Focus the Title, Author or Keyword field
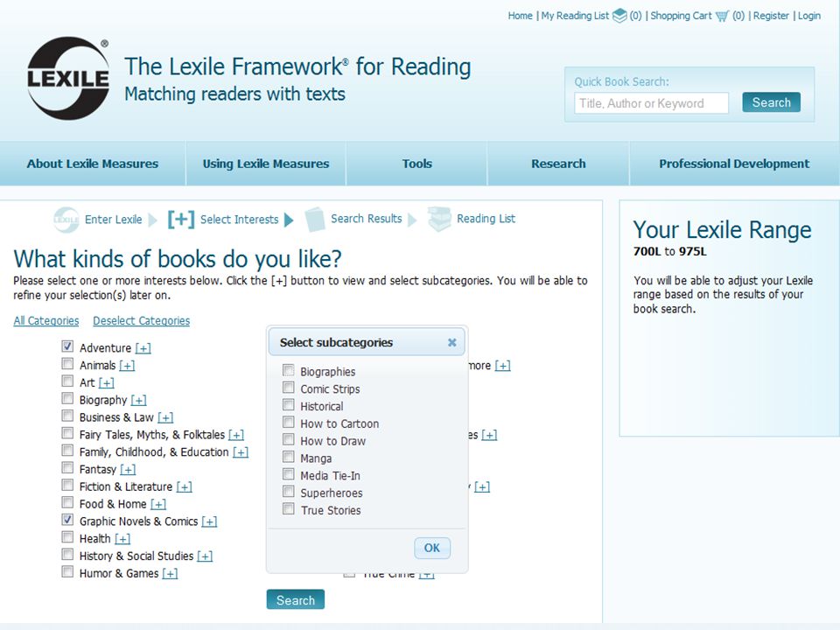This screenshot has width=840, height=630. pyautogui.click(x=651, y=103)
